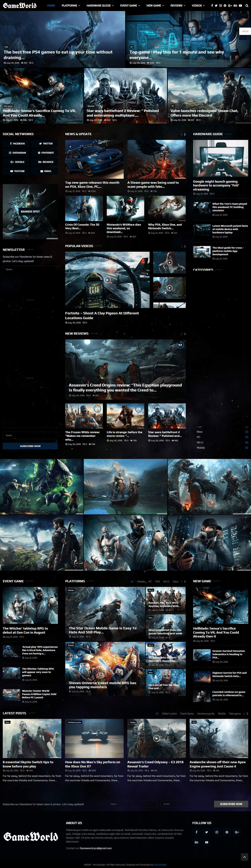Viewport: 251px width, 868px height.
Task: Go to next Popular Videos page
Action: tap(185, 246)
